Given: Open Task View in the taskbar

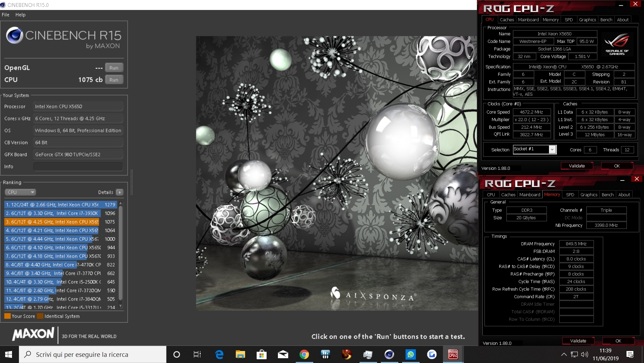Looking at the screenshot, I should click(197, 354).
